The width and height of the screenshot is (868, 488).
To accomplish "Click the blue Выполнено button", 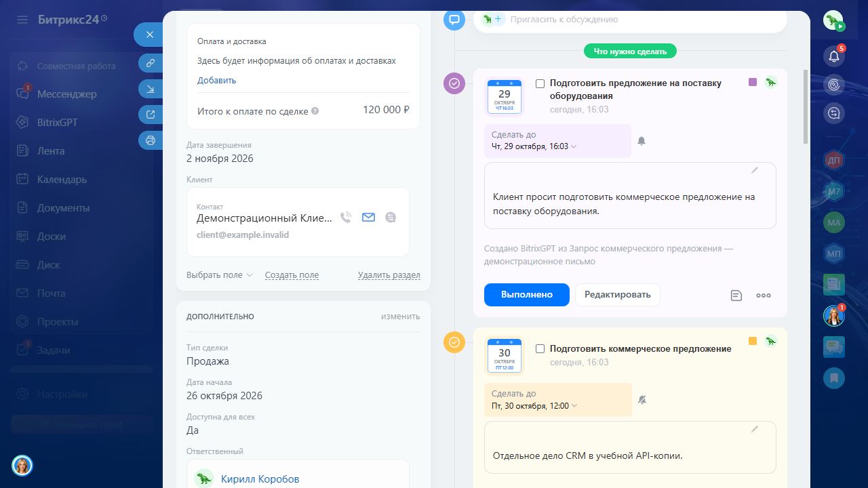I will [x=527, y=295].
